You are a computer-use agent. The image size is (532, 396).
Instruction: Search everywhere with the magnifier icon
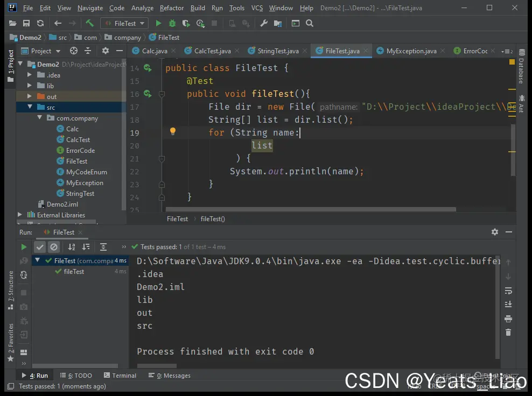310,23
